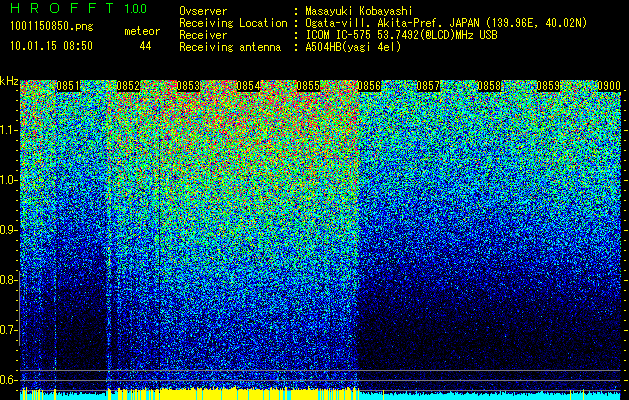
Task: Click the 0855 time marker
Action: click(x=308, y=86)
